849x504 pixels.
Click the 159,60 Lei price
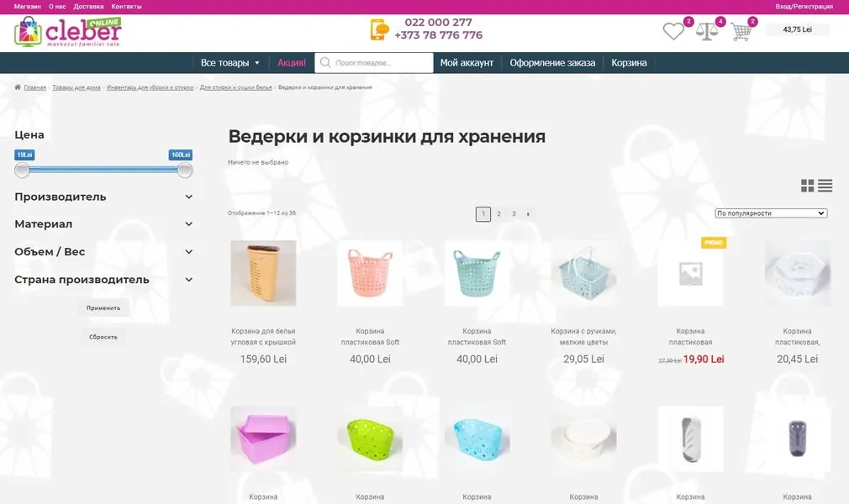pyautogui.click(x=263, y=359)
